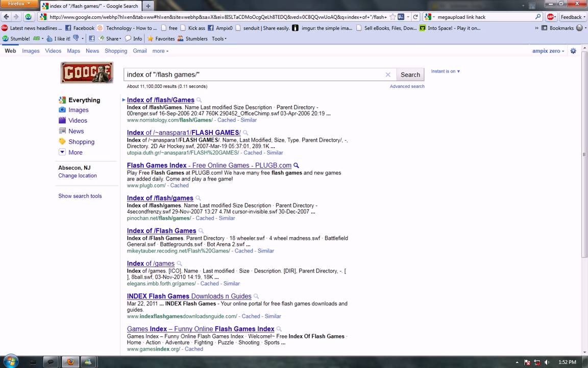Open the StumbleUpon Tools dropdown

219,39
